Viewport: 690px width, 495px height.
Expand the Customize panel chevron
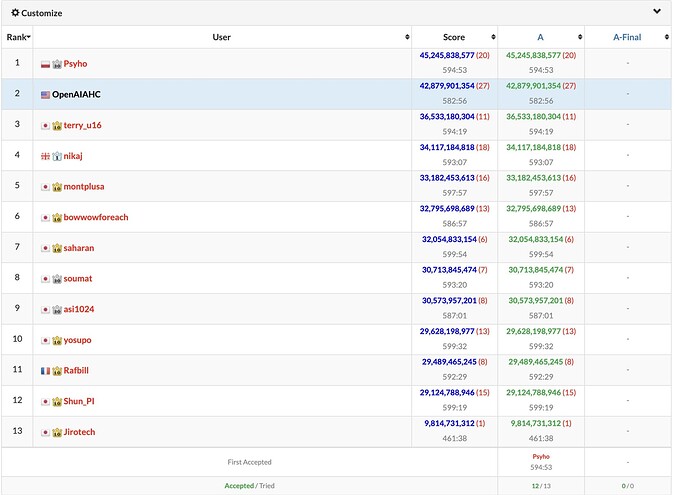click(x=657, y=11)
